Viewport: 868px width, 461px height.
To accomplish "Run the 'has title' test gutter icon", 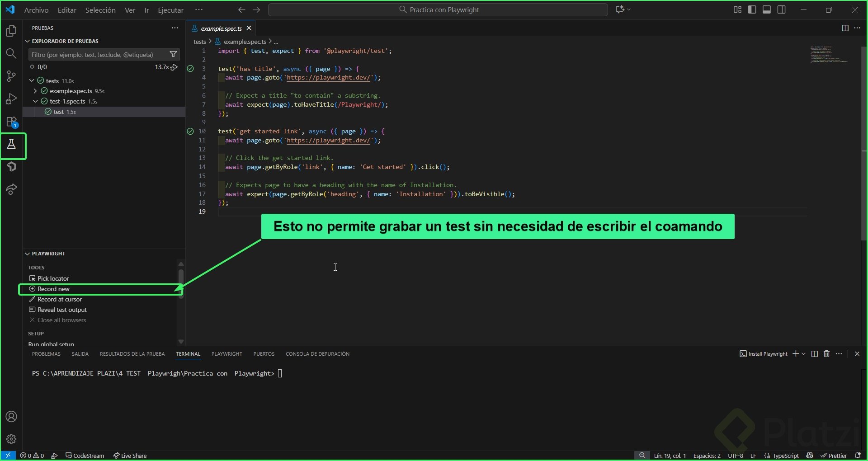I will tap(190, 69).
